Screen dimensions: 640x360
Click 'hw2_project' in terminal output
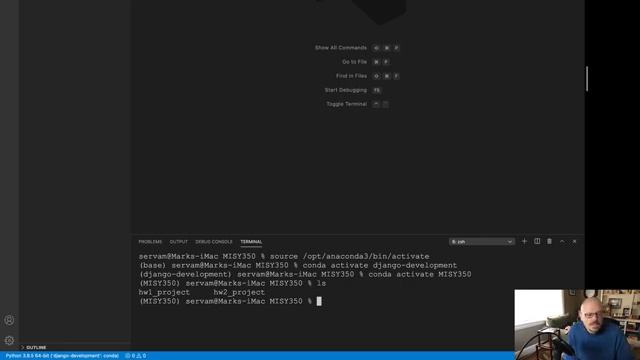click(239, 292)
